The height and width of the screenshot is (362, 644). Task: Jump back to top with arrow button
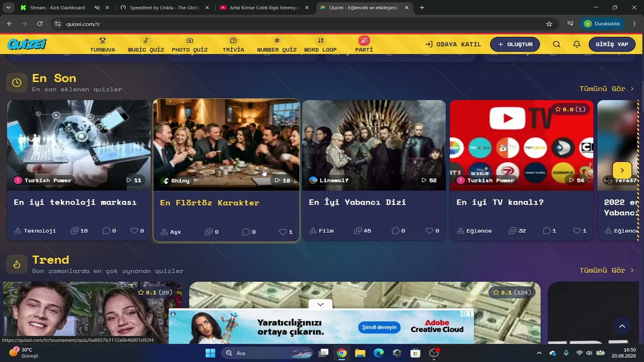pos(622,326)
